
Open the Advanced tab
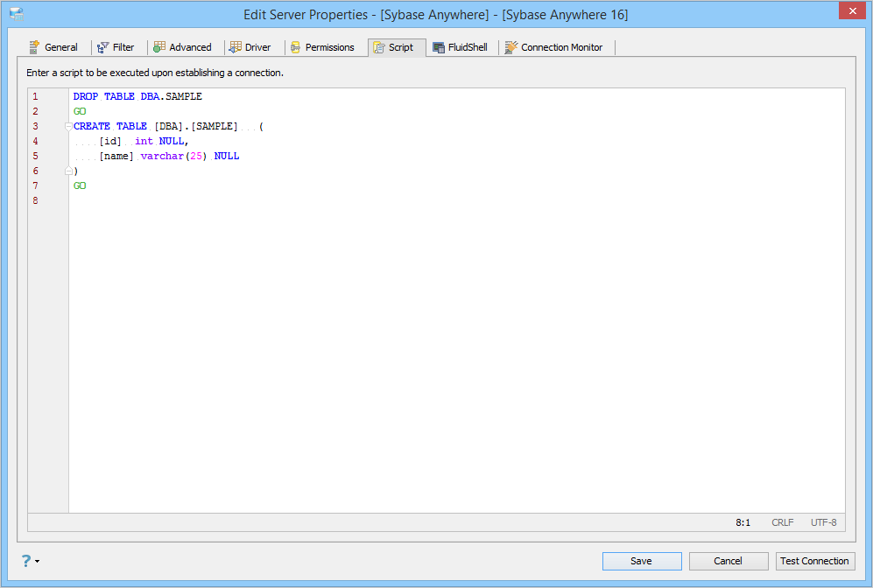coord(183,47)
